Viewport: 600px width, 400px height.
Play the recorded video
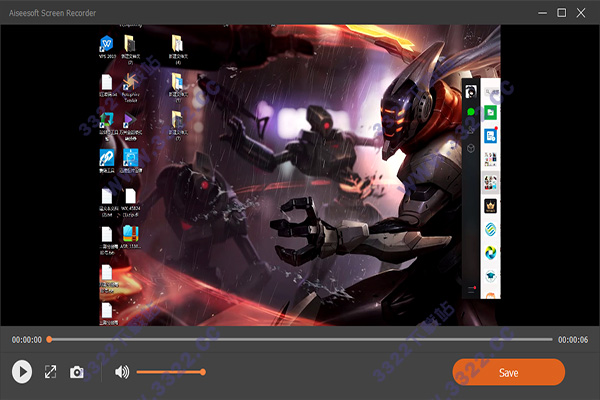22,372
